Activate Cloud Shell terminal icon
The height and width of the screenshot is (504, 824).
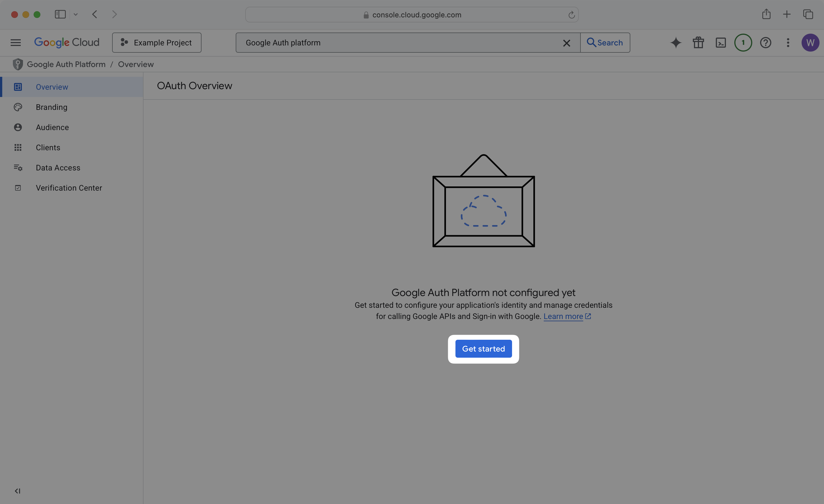point(721,43)
